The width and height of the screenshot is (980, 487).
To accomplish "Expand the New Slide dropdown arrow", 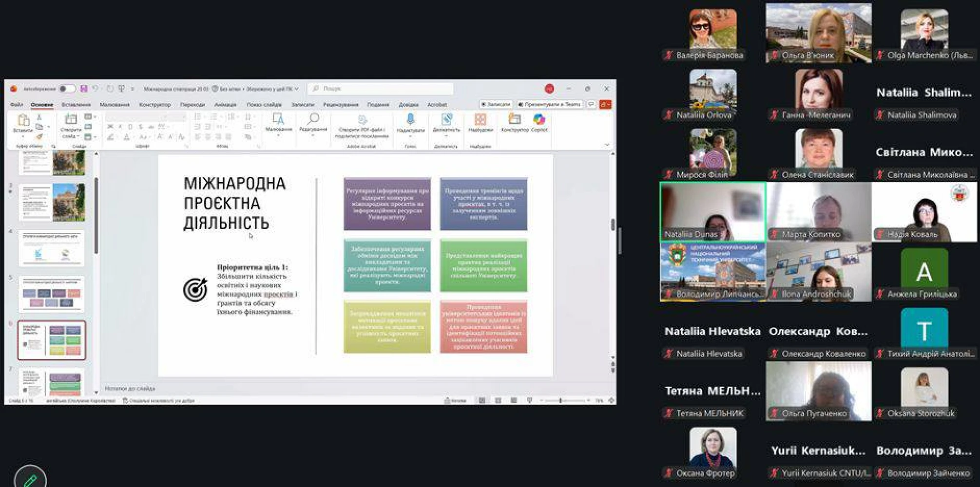I will coord(77,137).
